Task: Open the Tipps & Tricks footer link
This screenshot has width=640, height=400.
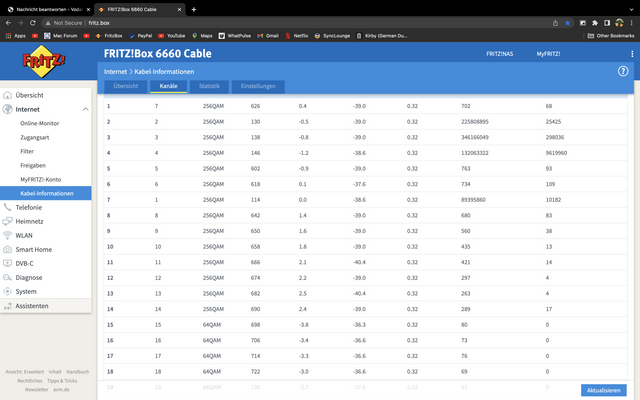Action: tap(62, 381)
